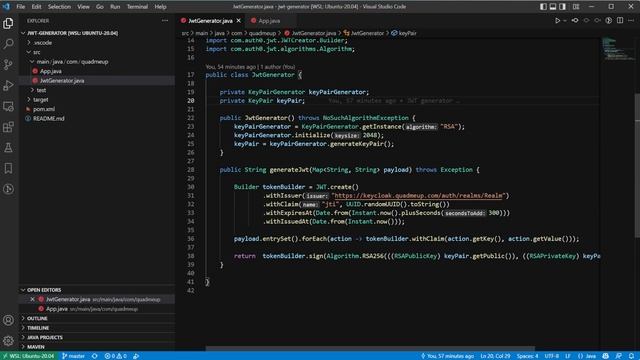The height and width of the screenshot is (360, 640).
Task: Open the File menu
Action: [x=20, y=7]
